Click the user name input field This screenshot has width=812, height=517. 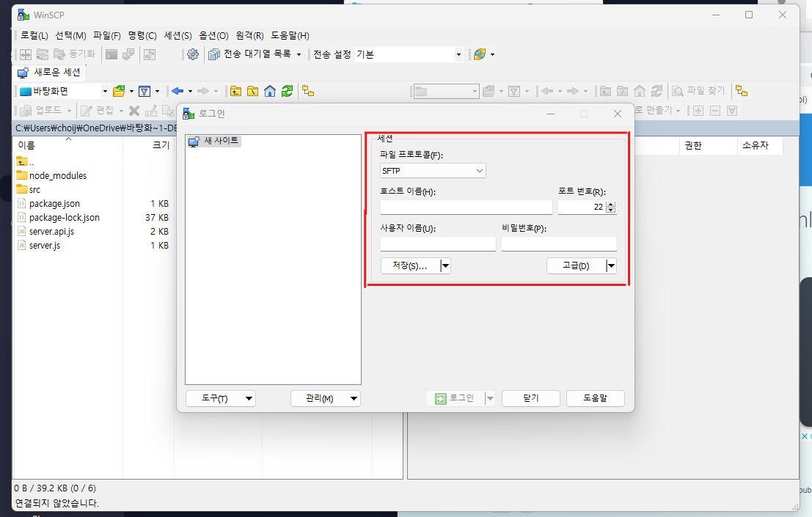(438, 243)
